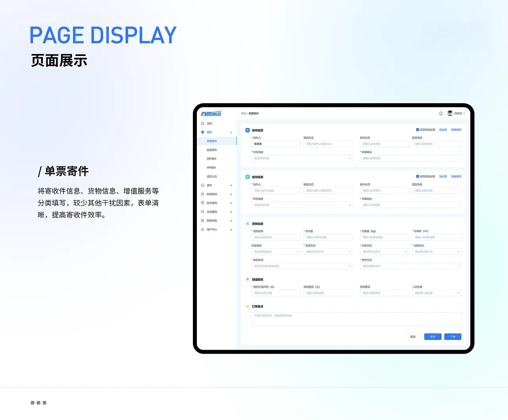Open the 运输方式 transport method dropdown
The image size is (508, 420).
[x=437, y=252]
